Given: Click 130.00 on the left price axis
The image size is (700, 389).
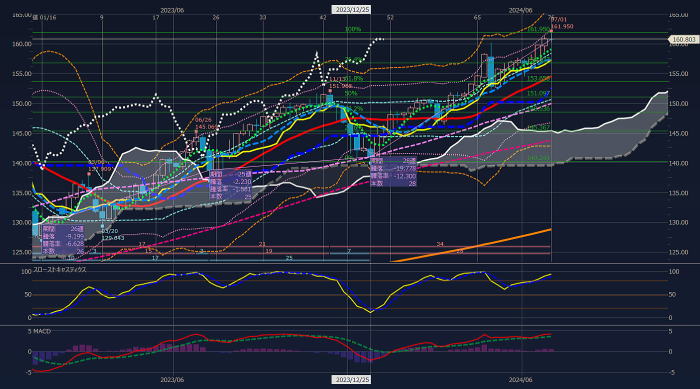Looking at the screenshot, I should 22,222.
